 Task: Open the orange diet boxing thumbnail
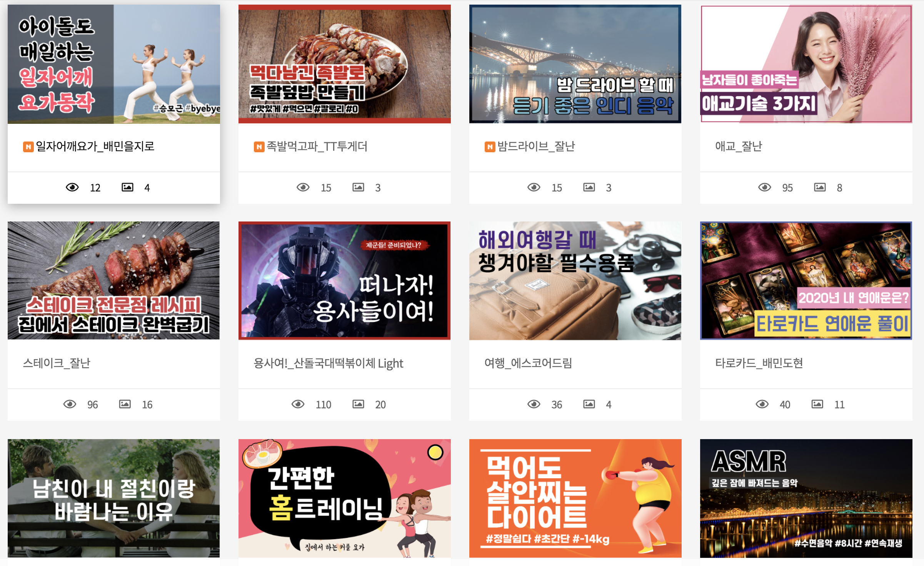(575, 498)
